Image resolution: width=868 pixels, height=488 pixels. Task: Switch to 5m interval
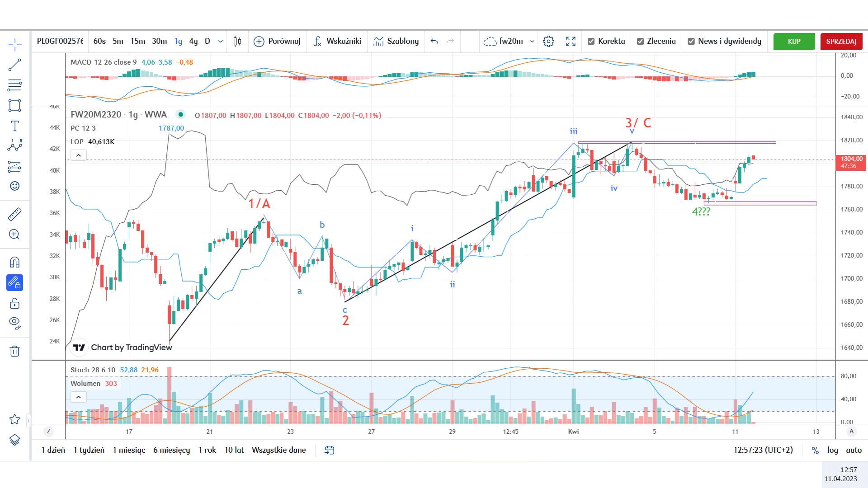[118, 41]
